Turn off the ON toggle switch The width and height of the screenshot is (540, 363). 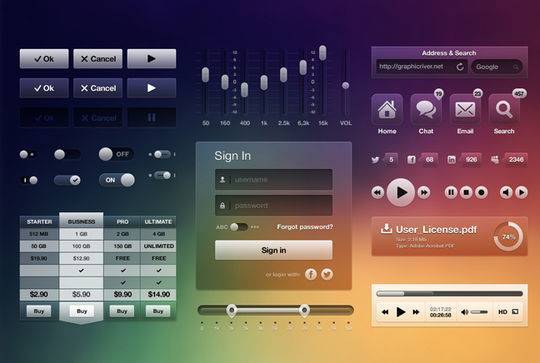coord(117,180)
